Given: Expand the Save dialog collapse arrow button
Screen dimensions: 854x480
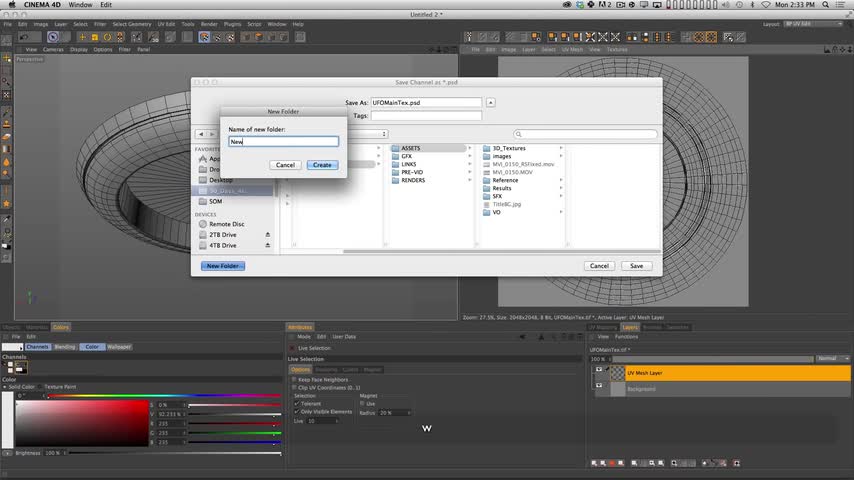Looking at the screenshot, I should coord(490,102).
